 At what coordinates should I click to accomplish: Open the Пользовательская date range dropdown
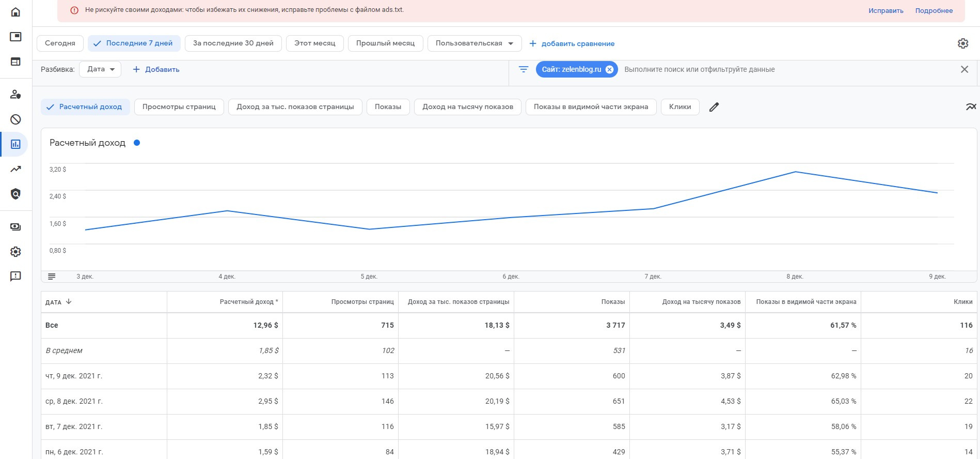click(474, 43)
